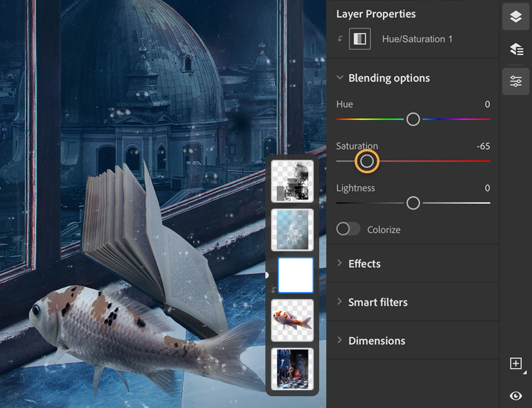Select the compact layer view icon

click(x=515, y=49)
